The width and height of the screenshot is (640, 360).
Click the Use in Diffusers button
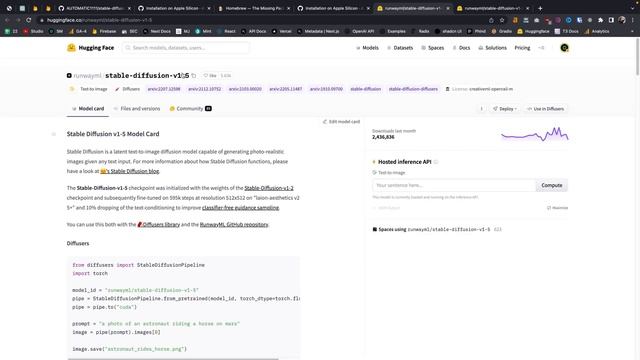click(545, 109)
